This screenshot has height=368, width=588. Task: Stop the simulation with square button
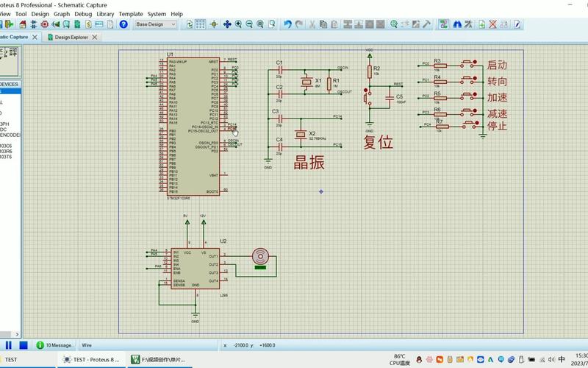[24, 344]
